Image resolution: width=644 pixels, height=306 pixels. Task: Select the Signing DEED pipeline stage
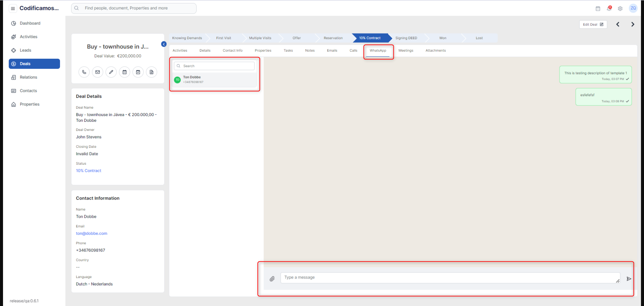[x=406, y=38]
